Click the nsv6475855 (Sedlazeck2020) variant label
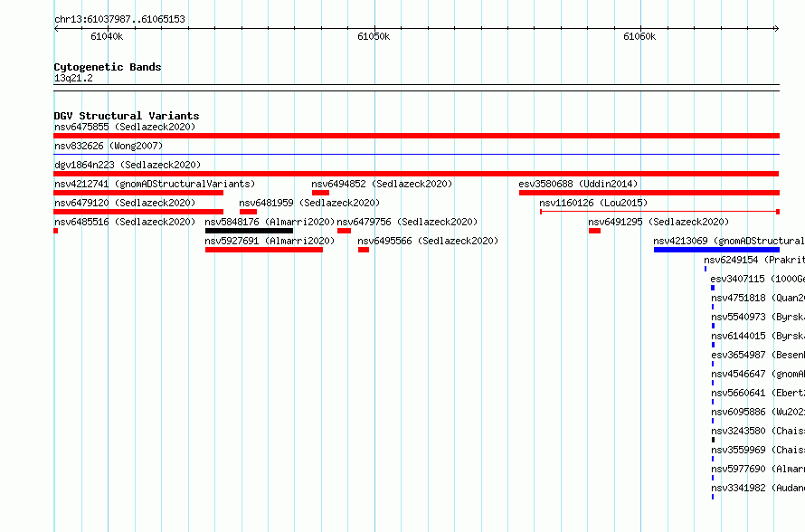The image size is (805, 532). tap(125, 127)
